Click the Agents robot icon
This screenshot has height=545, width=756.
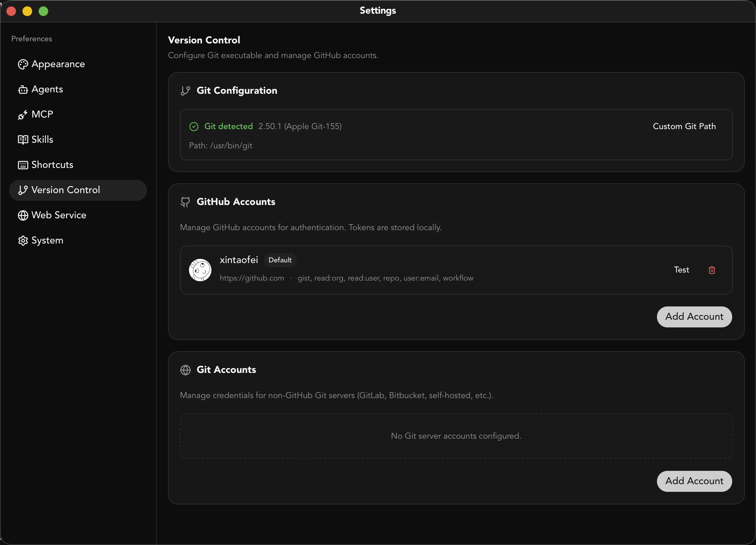pos(23,90)
